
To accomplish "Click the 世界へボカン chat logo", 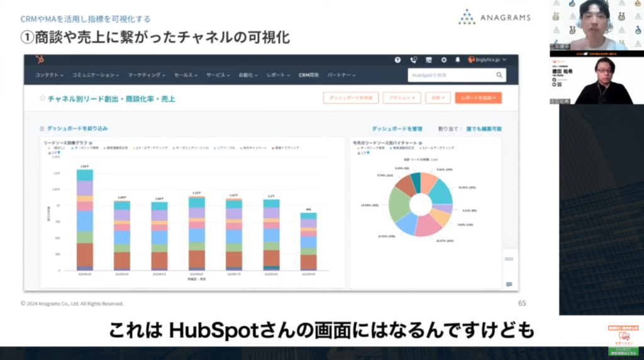I will [x=623, y=338].
